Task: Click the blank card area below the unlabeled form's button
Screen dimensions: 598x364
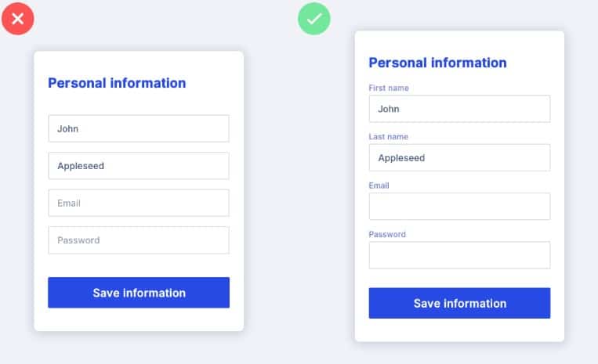Action: pos(139,319)
